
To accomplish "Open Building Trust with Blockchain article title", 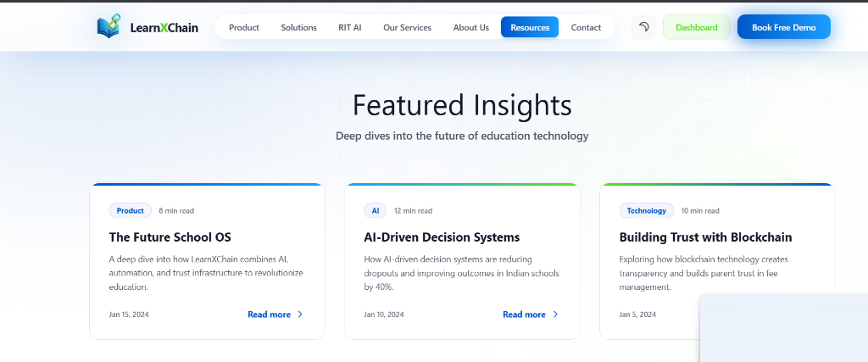I will 705,237.
